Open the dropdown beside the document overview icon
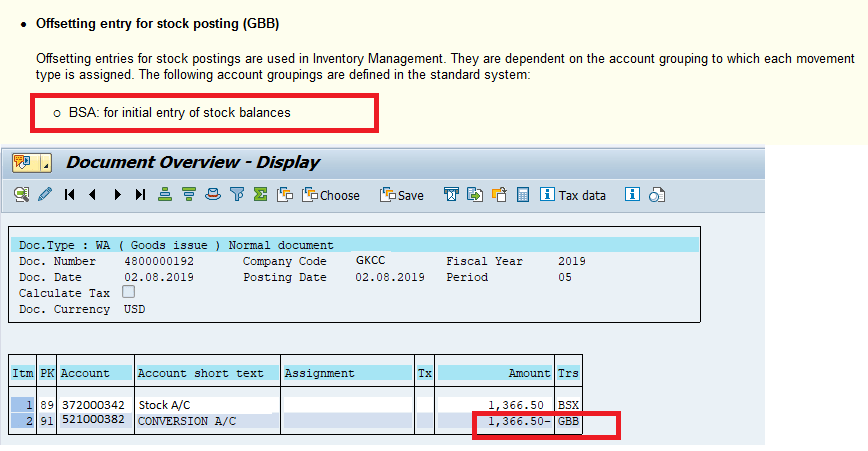 coord(45,163)
